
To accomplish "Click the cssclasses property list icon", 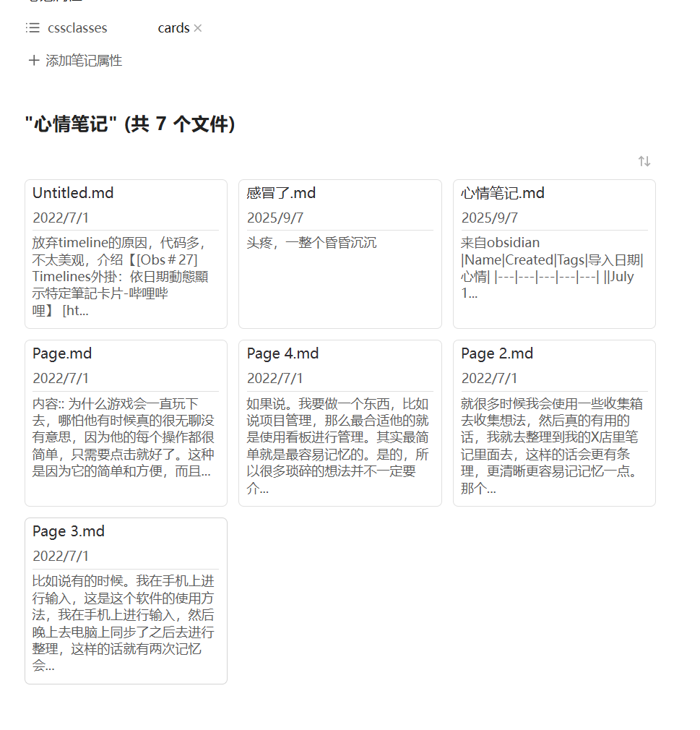I will (x=33, y=28).
